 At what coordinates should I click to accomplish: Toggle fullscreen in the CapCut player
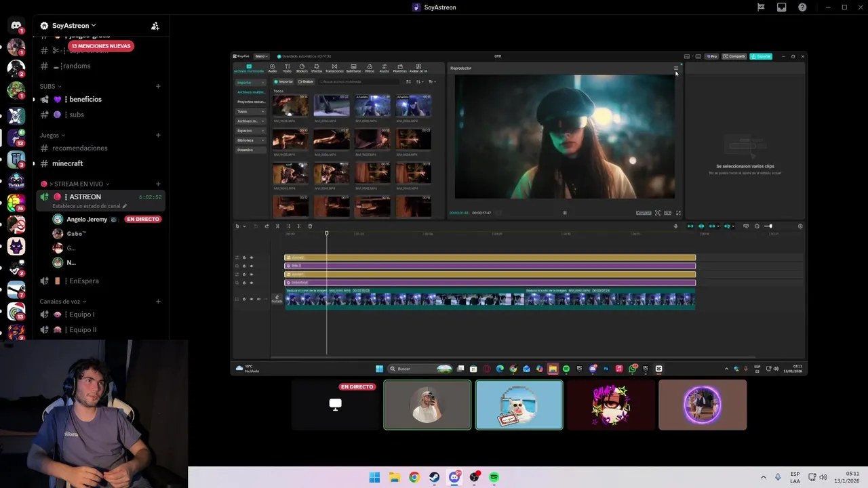[678, 213]
